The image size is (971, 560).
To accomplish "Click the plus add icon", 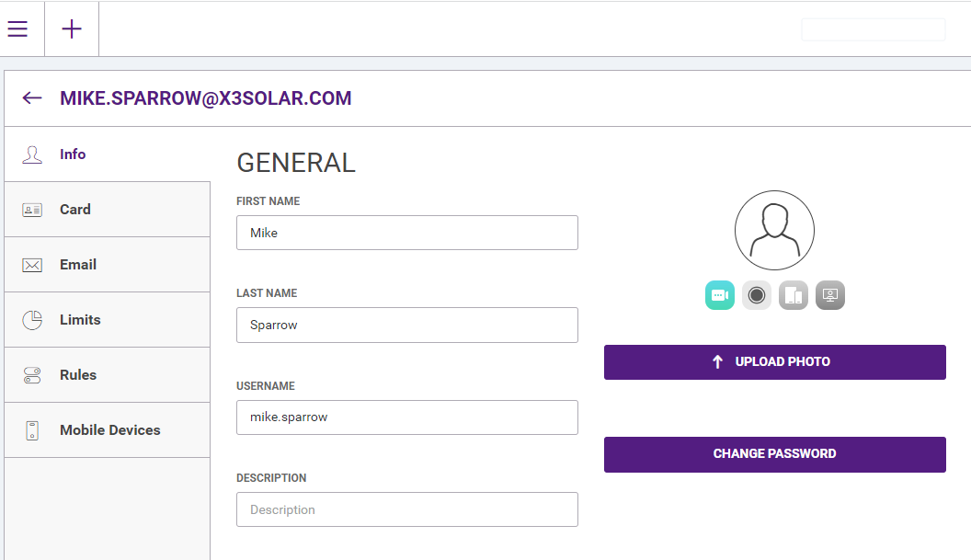I will click(x=72, y=29).
